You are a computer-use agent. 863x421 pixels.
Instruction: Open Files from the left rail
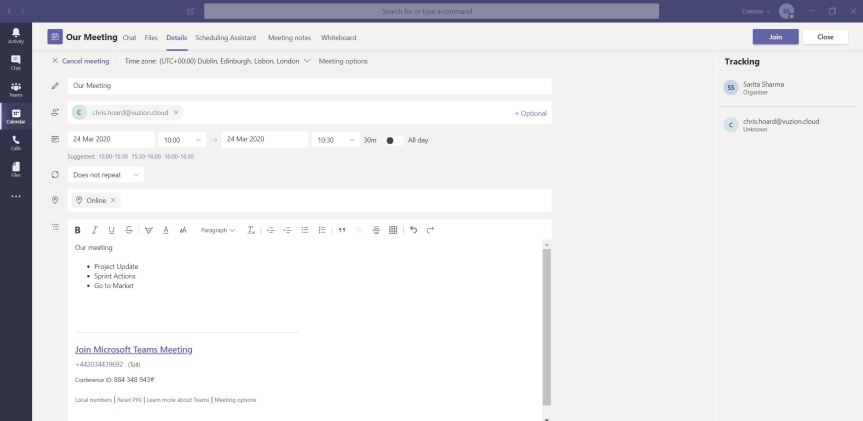click(x=15, y=169)
